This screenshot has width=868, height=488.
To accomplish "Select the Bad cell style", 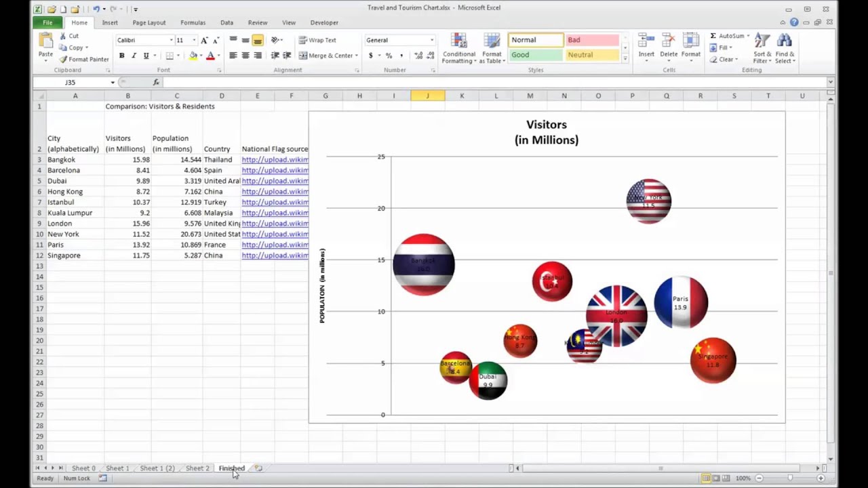I will (x=592, y=40).
